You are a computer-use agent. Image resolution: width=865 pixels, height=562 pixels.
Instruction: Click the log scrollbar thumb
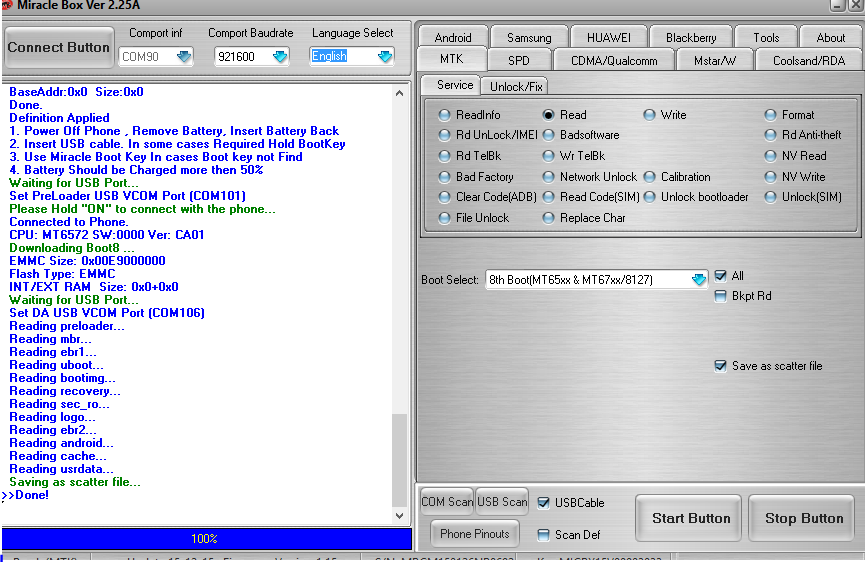click(400, 460)
